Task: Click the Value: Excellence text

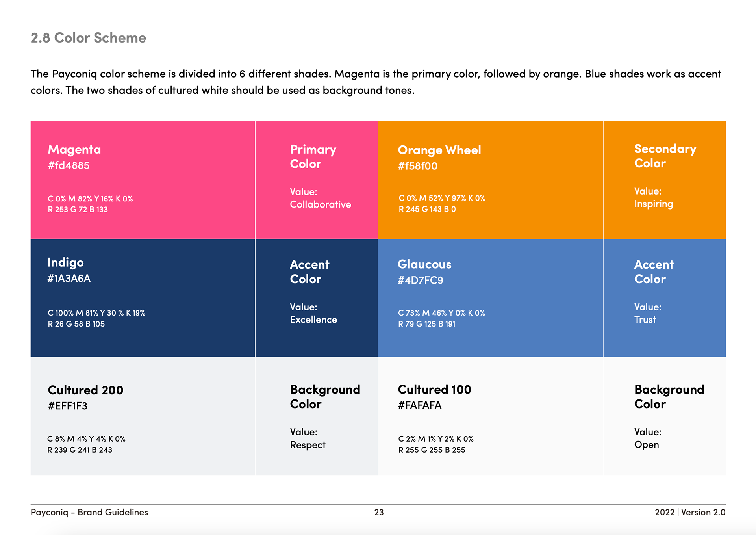Action: (313, 313)
